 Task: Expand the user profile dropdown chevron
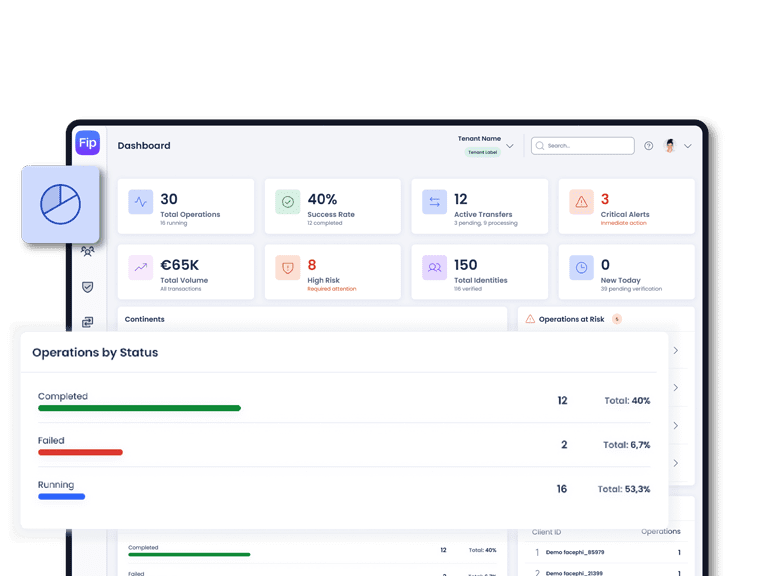(688, 146)
